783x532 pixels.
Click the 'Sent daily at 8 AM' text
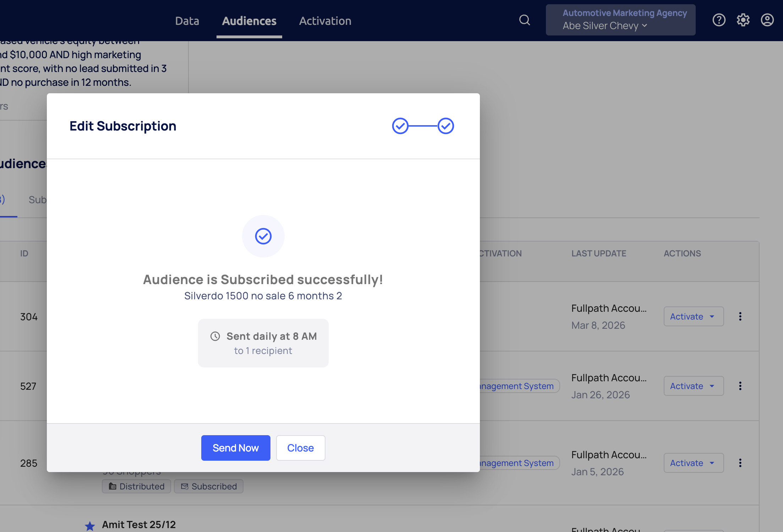(272, 336)
